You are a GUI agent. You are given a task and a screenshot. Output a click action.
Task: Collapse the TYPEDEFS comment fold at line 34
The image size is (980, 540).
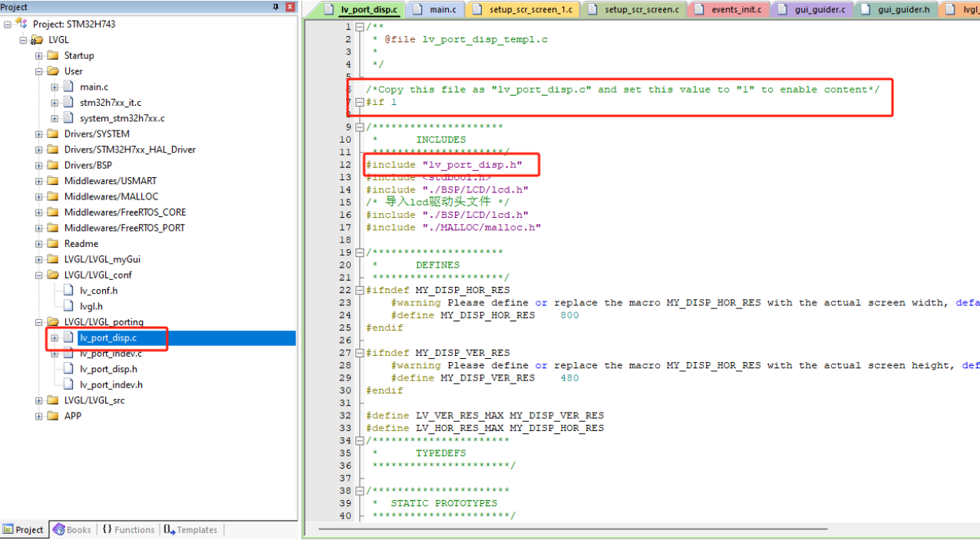359,441
